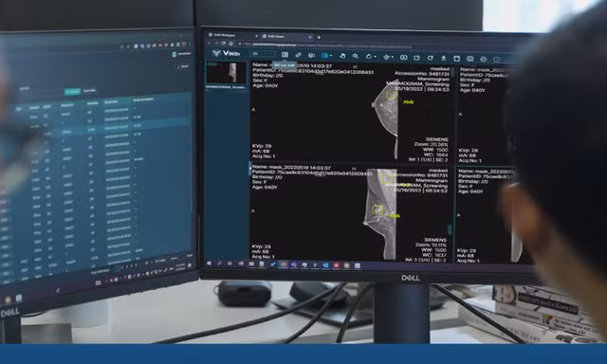The height and width of the screenshot is (364, 607).
Task: Click the VinDr logo
Action: click(227, 53)
